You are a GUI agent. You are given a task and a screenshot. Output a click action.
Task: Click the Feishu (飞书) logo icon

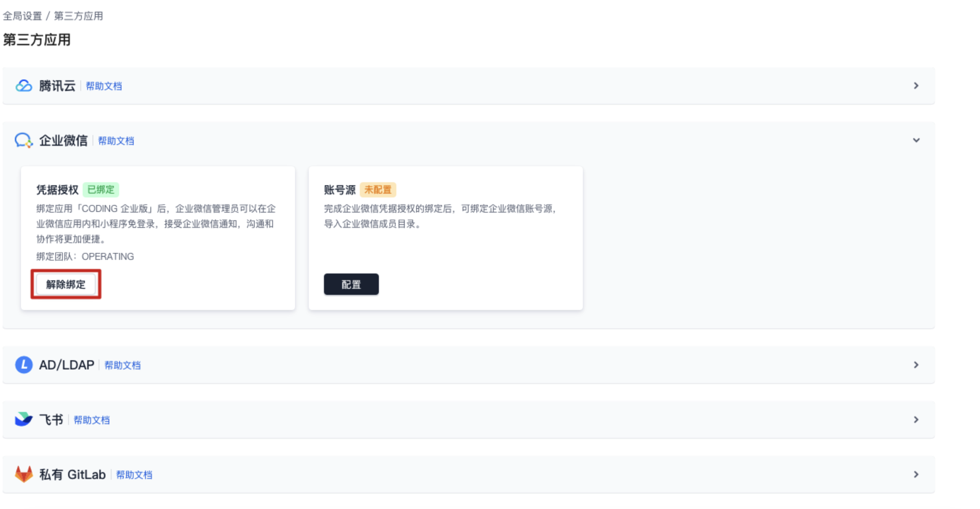pyautogui.click(x=24, y=419)
